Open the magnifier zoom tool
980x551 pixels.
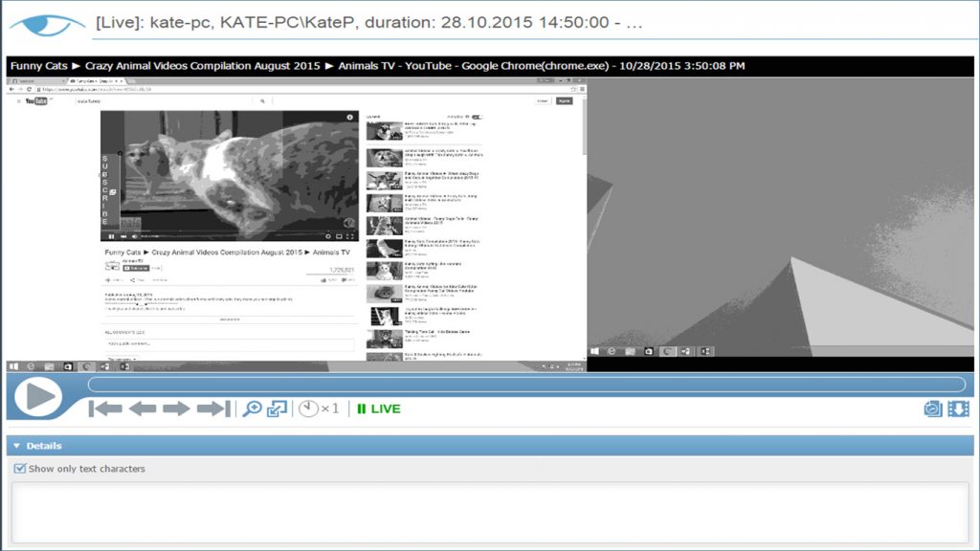coord(252,408)
